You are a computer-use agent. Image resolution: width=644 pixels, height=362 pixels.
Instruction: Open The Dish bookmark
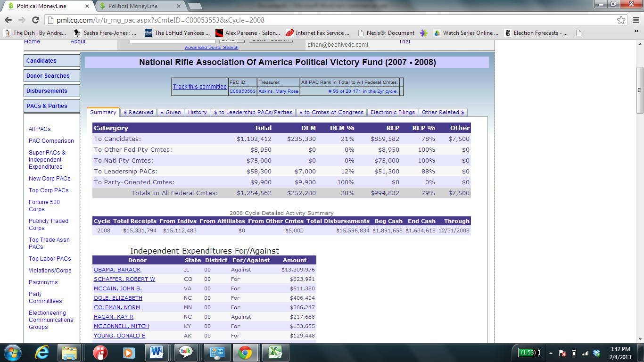[35, 33]
